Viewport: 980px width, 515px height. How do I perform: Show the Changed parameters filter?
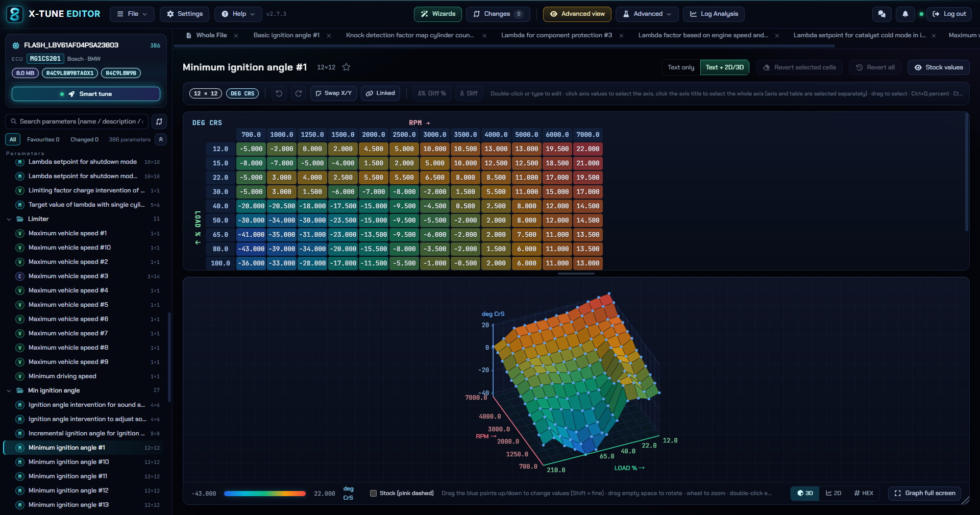click(x=84, y=139)
